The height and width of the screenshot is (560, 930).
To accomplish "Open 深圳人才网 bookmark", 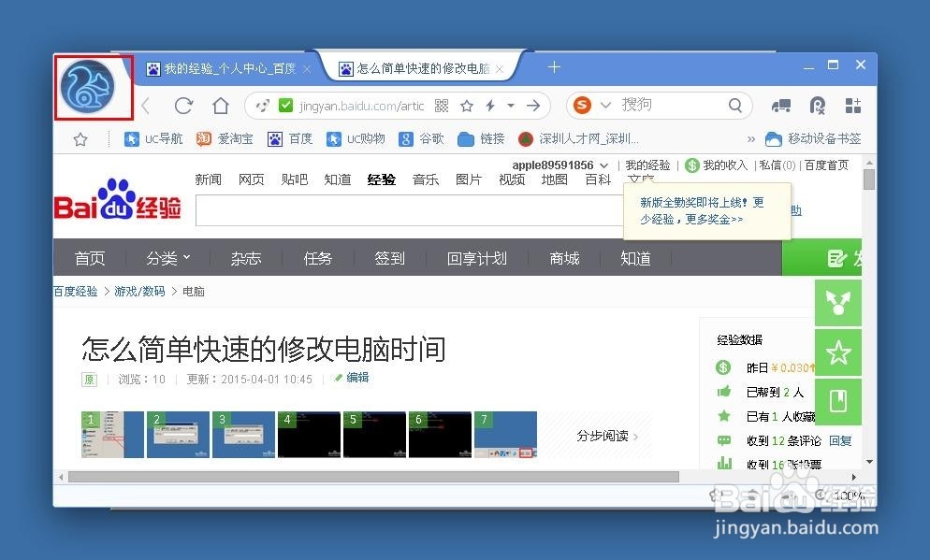I will point(579,138).
